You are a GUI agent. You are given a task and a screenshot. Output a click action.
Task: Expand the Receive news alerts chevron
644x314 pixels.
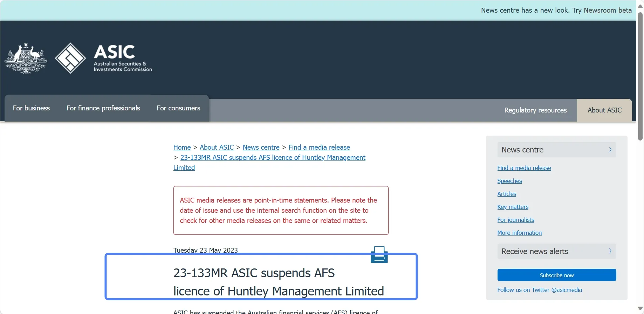pos(610,251)
